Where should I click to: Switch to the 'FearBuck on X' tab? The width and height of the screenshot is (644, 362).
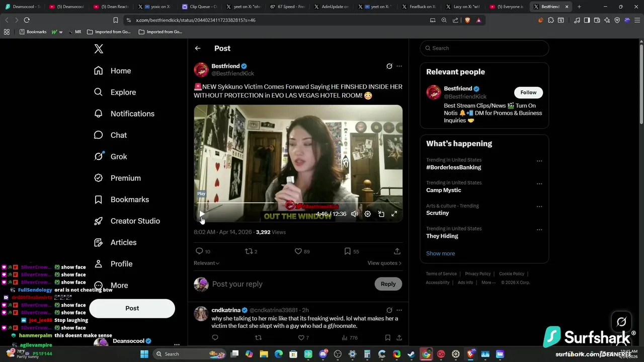420,7
